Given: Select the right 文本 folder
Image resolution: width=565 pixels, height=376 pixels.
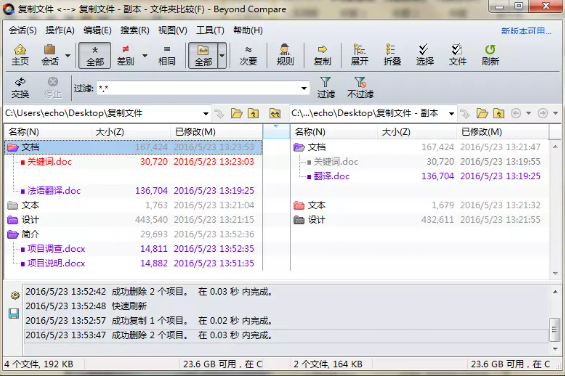Looking at the screenshot, I should [420, 205].
